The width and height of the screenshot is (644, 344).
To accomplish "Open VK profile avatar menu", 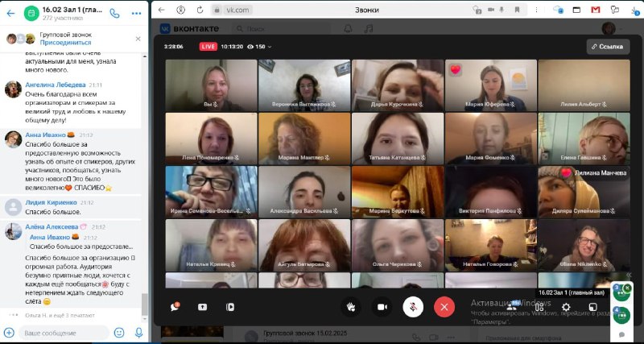I will pyautogui.click(x=611, y=28).
